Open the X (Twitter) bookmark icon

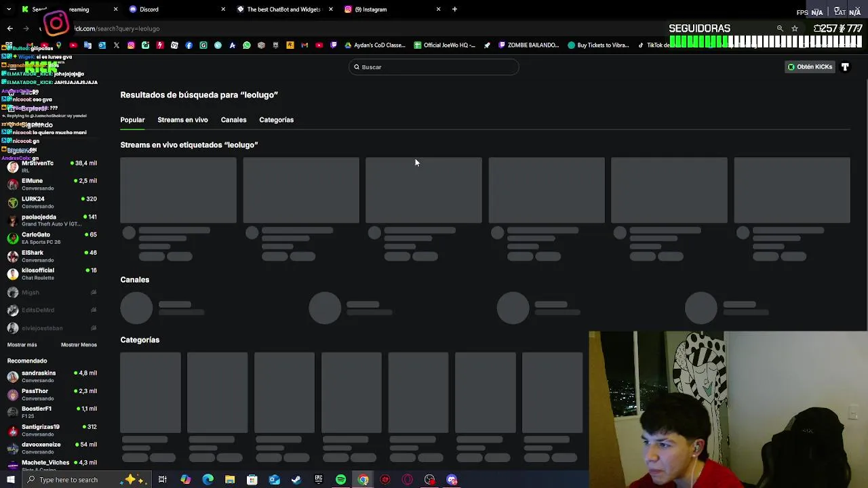click(x=117, y=45)
